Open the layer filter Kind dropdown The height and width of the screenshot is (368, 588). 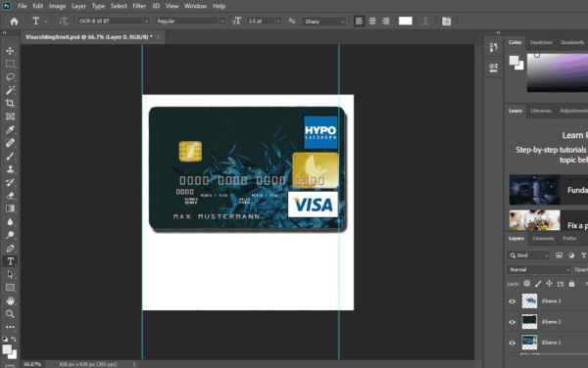point(528,255)
